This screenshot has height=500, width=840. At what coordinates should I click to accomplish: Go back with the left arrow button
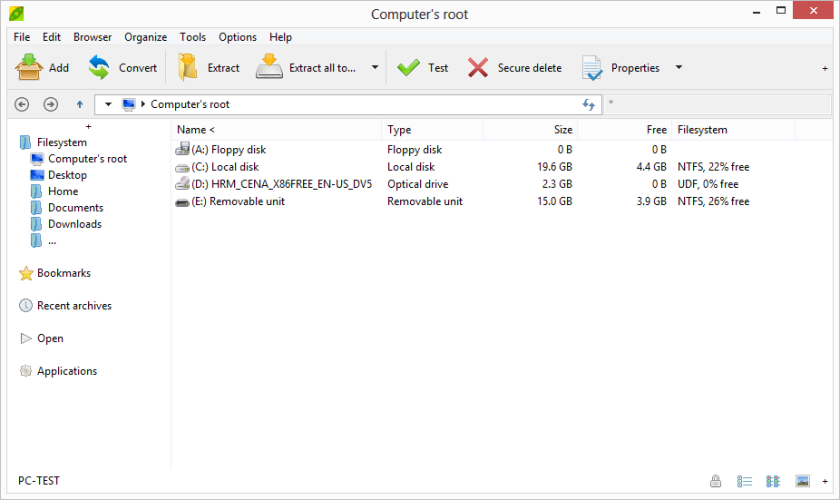click(x=21, y=104)
